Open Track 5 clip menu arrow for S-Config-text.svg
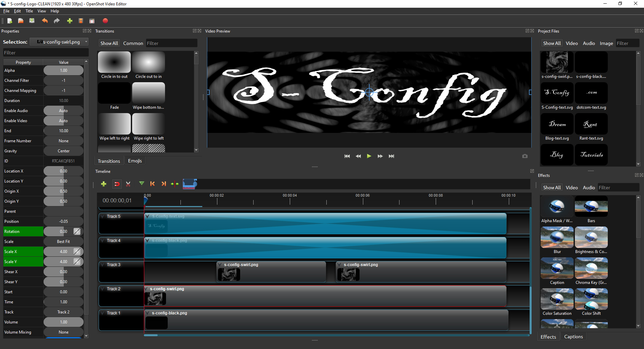This screenshot has width=644, height=349. 147,216
